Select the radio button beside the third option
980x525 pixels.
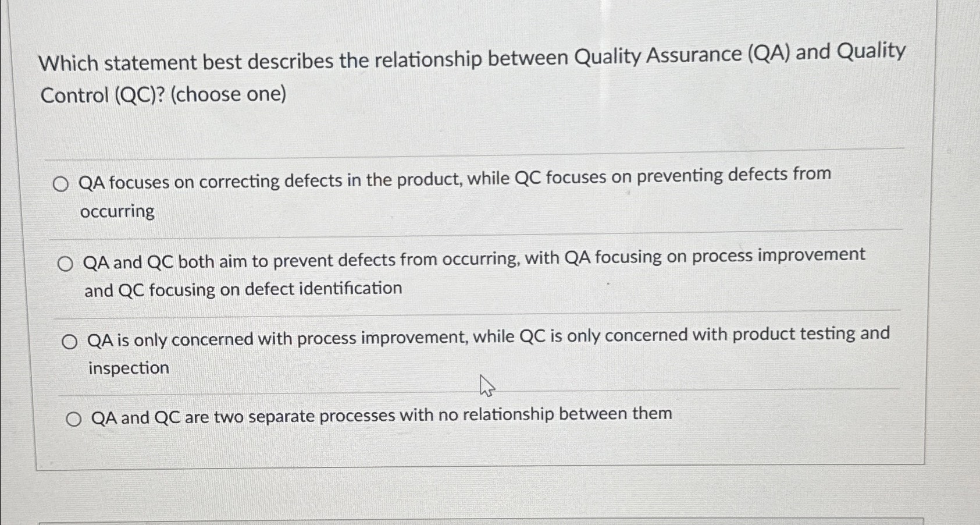[70, 342]
